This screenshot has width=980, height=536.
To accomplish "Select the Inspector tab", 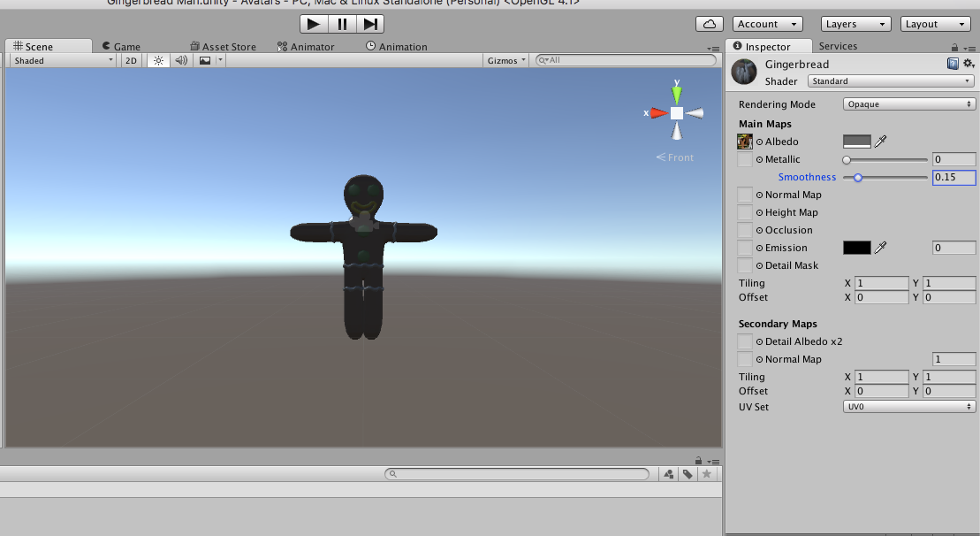I will click(x=768, y=46).
